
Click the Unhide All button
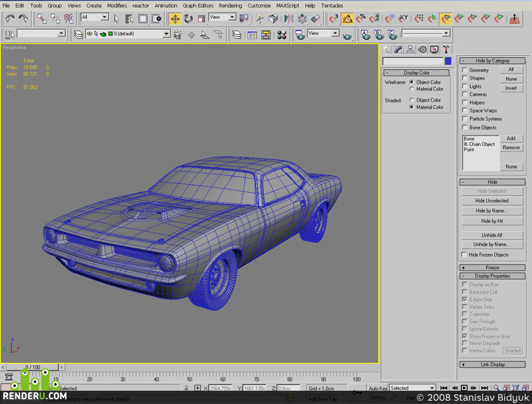click(x=492, y=235)
